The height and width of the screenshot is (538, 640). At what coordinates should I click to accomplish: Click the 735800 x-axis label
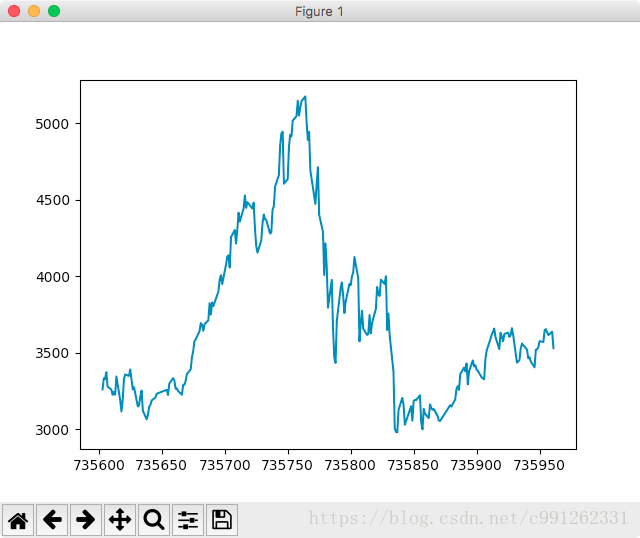tap(351, 465)
